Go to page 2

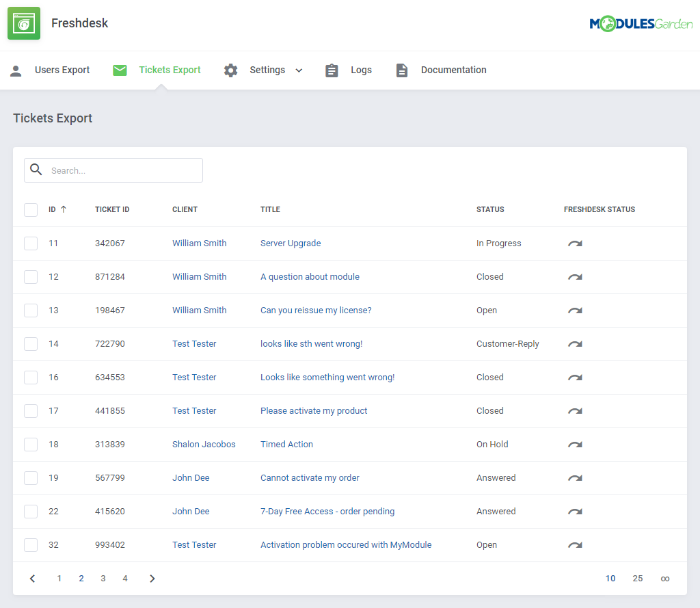pyautogui.click(x=81, y=579)
